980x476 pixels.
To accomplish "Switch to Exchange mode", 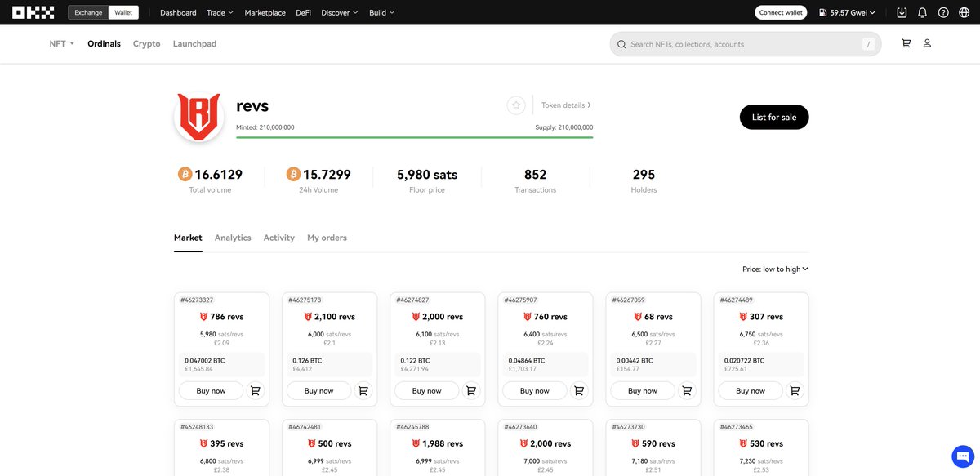I will 88,12.
